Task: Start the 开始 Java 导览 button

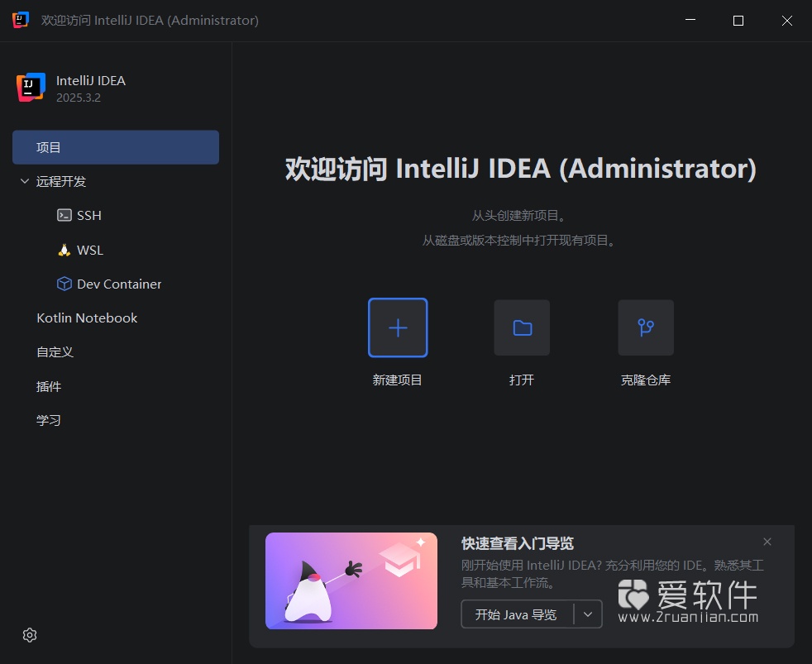Action: [x=514, y=614]
